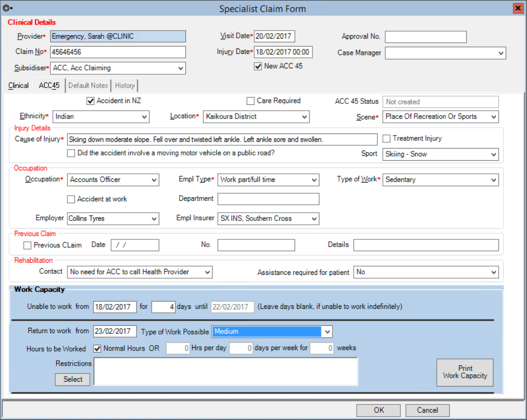Click the Previous Claim Details field
This screenshot has width=527, height=420.
click(426, 245)
